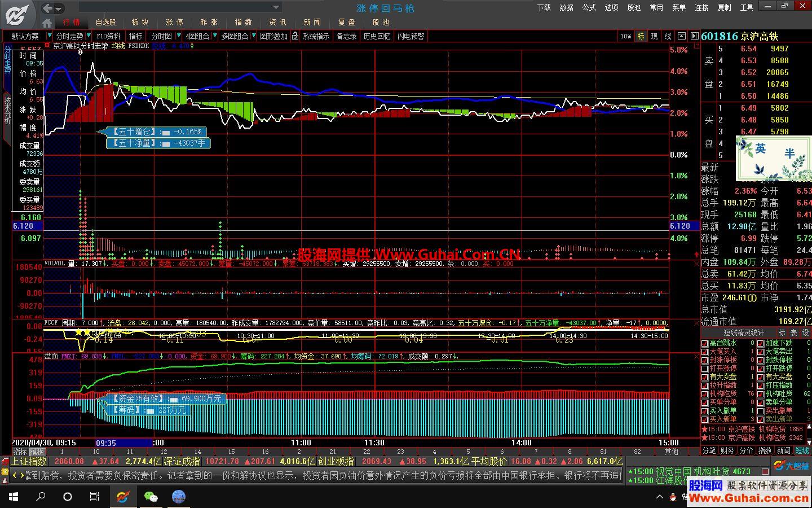This screenshot has width=812, height=508.
Task: Uncheck the 机构吃货 checkbox
Action: click(x=705, y=394)
